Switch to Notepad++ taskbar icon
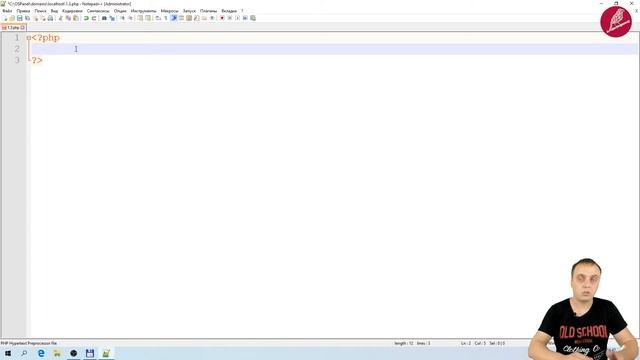This screenshot has height=360, width=640. pyautogui.click(x=106, y=353)
